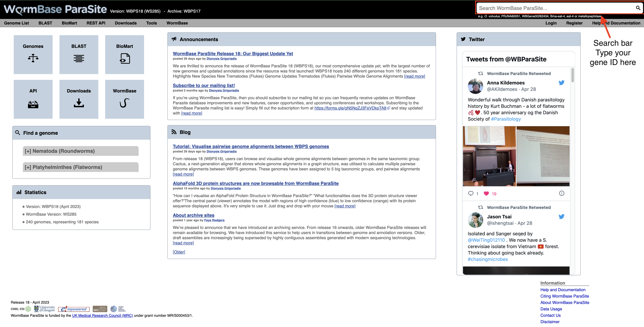
Task: Open WormBase in the navigation bar
Action: [x=177, y=23]
